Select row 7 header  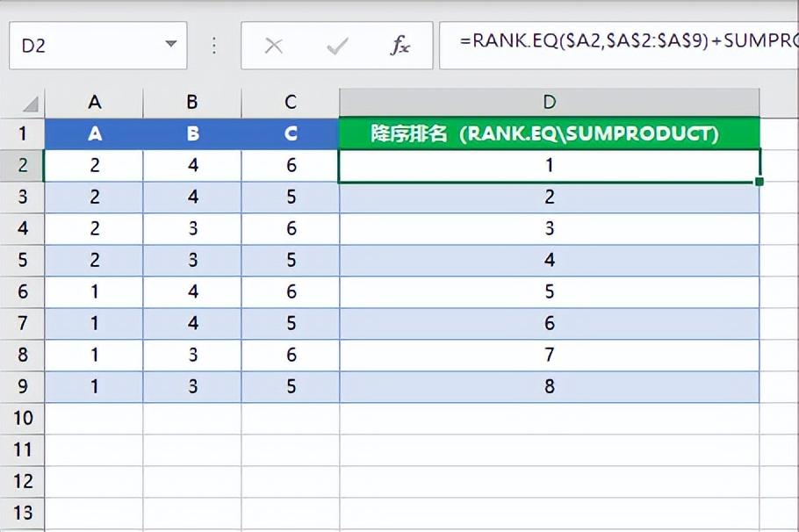click(x=23, y=323)
